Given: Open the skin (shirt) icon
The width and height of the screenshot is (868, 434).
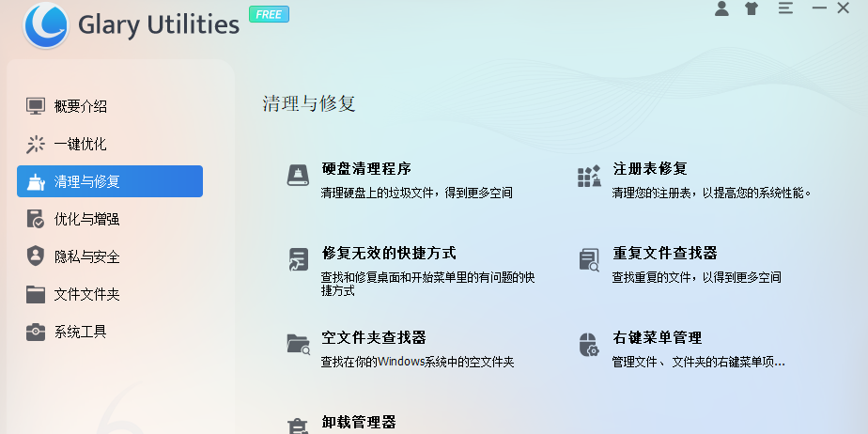Looking at the screenshot, I should pos(752,8).
